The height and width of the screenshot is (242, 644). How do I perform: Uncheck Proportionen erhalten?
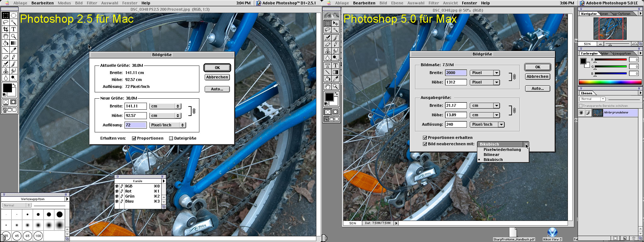(x=425, y=138)
